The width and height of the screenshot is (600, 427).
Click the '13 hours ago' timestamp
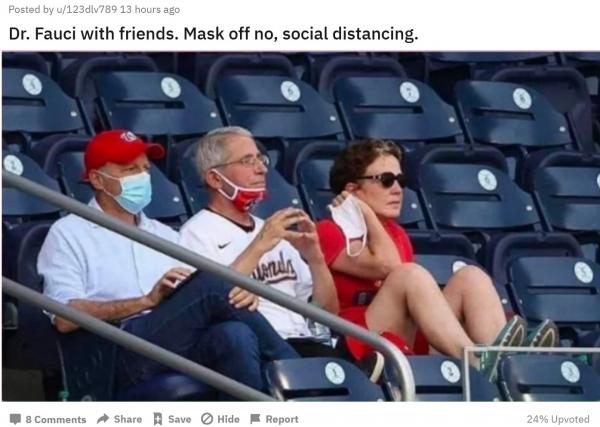click(150, 10)
